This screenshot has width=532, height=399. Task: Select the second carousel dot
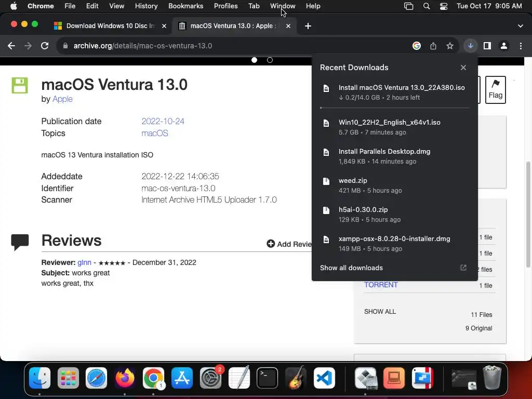pyautogui.click(x=270, y=60)
